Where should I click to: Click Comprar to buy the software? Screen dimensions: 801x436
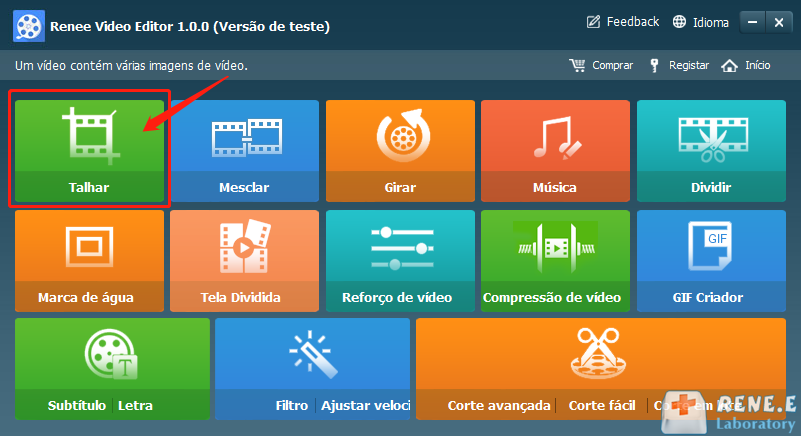pos(601,65)
